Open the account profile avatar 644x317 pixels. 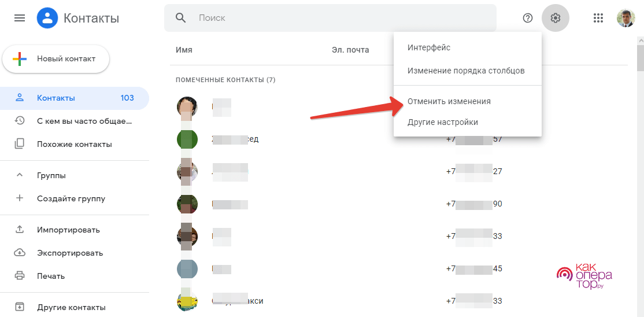pyautogui.click(x=626, y=18)
